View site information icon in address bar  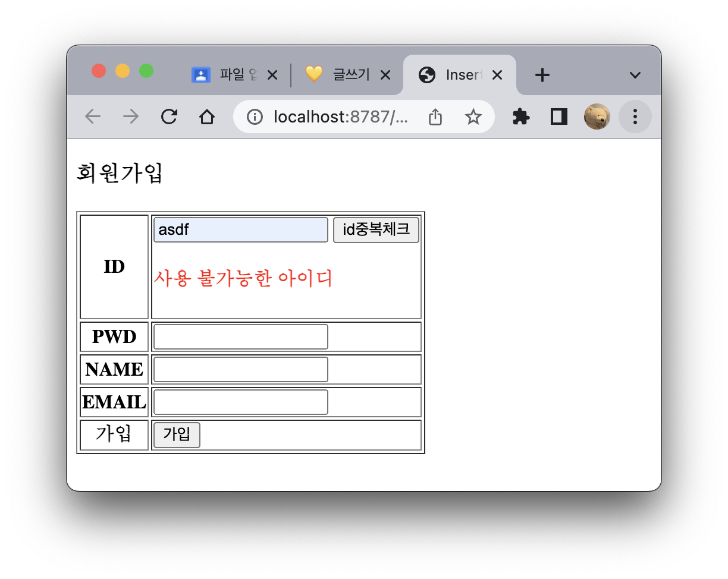pyautogui.click(x=255, y=117)
